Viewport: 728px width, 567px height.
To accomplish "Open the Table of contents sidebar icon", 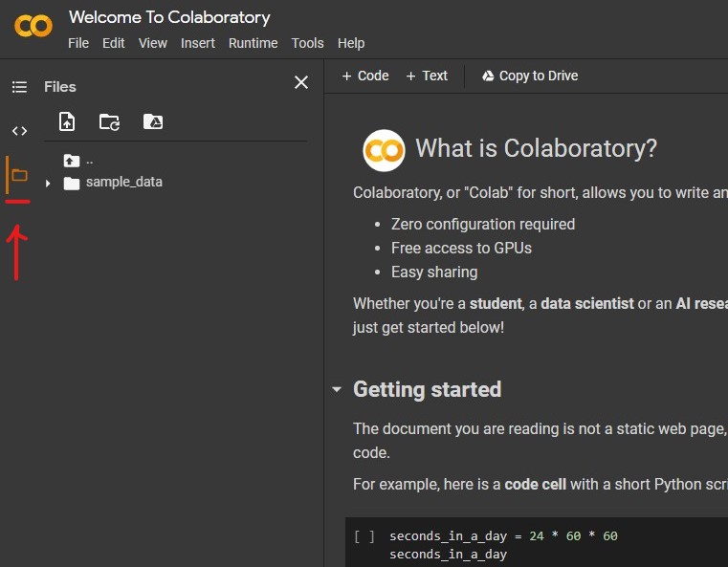I will (19, 87).
